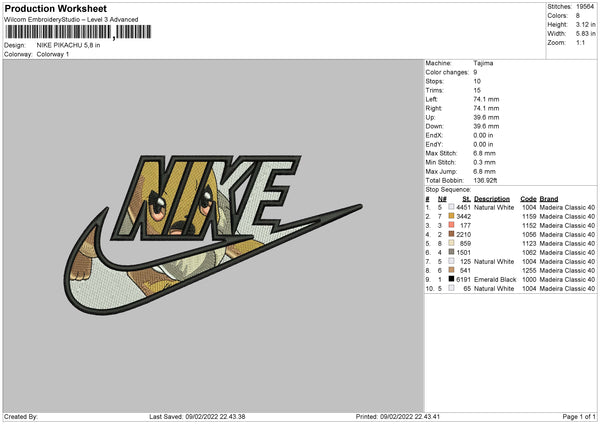Screen dimensions: 600x424
Task: Click thread code '1255'
Action: click(x=529, y=271)
